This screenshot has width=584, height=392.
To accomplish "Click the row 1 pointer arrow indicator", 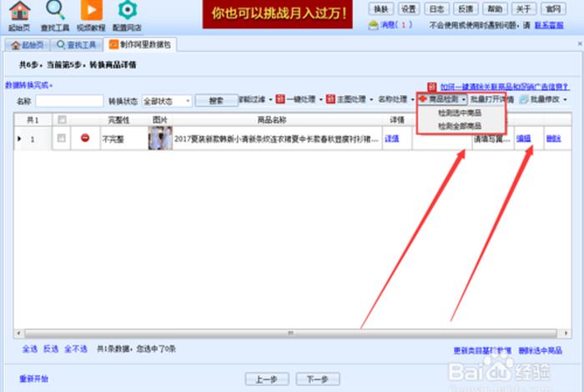I will (x=19, y=138).
